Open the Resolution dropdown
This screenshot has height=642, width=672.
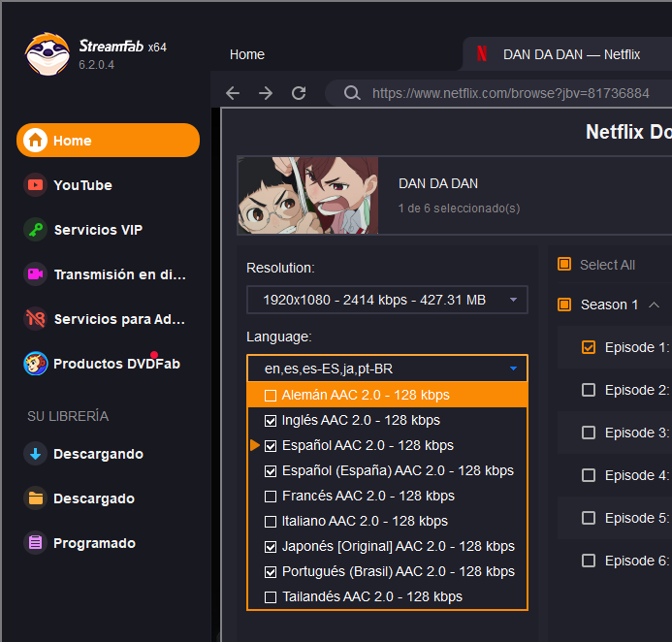tap(387, 300)
